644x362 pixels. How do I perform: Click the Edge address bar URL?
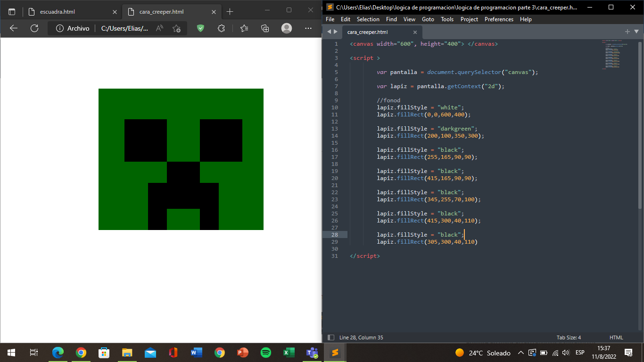pos(124,28)
